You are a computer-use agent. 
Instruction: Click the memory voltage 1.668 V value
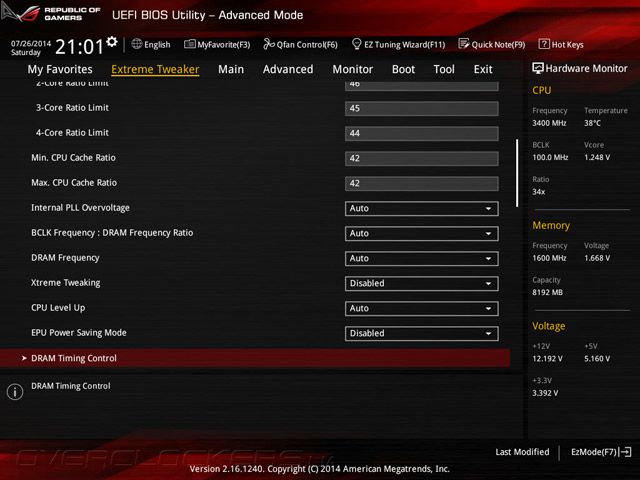coord(597,258)
